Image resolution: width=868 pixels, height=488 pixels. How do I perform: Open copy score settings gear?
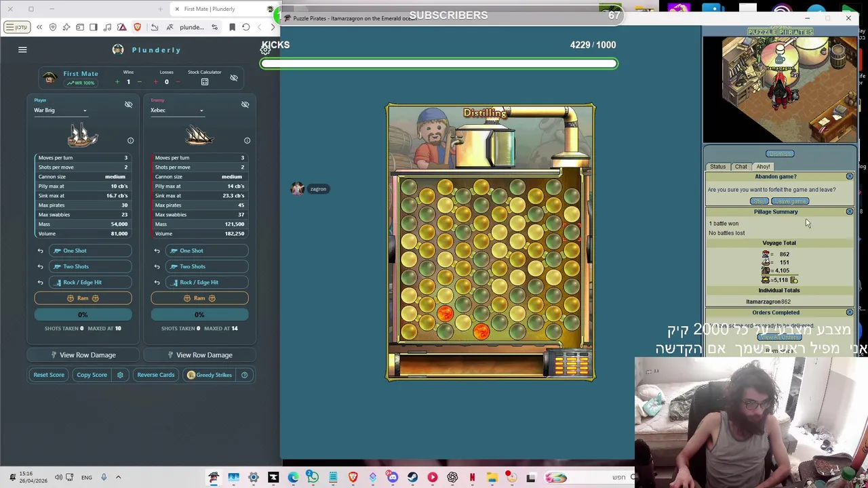[120, 375]
